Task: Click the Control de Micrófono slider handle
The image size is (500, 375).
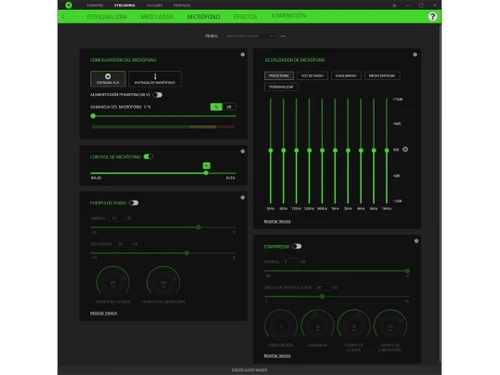Action: [x=206, y=173]
